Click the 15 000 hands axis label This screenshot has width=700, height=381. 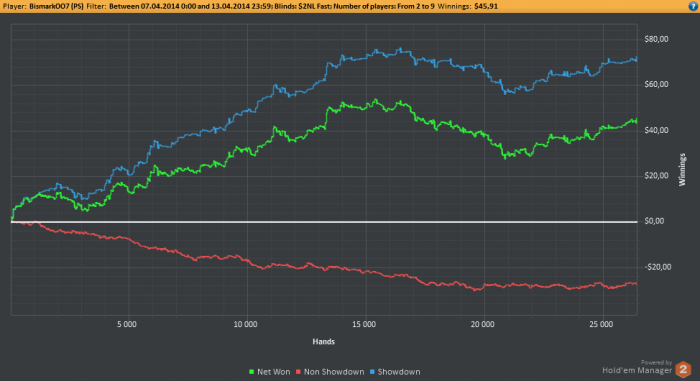click(x=364, y=324)
